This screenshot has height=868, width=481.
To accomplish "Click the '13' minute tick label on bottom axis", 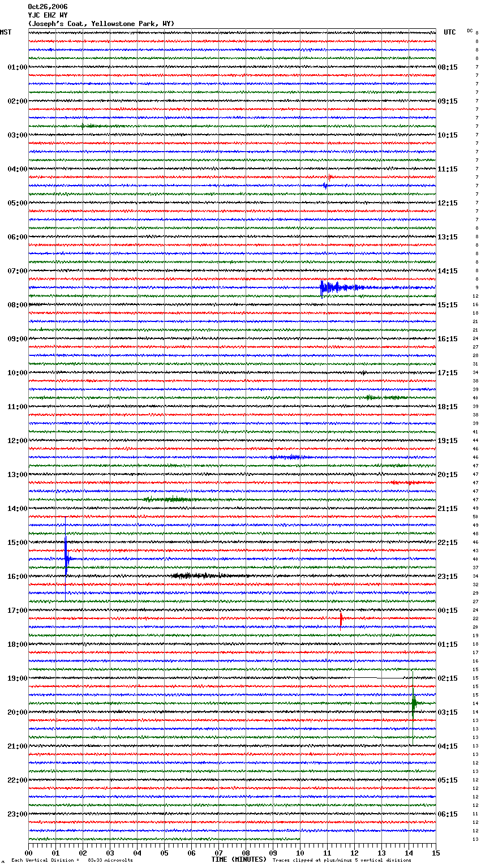I will pos(381,853).
